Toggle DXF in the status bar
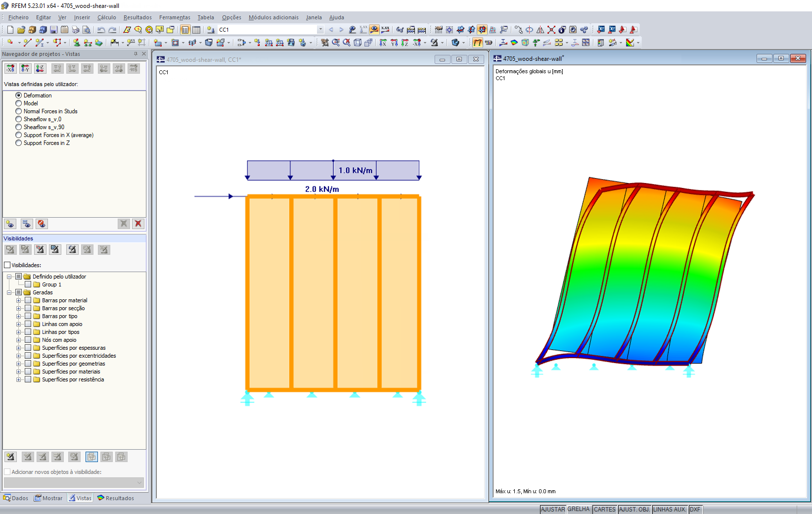The image size is (812, 514). pyautogui.click(x=695, y=510)
